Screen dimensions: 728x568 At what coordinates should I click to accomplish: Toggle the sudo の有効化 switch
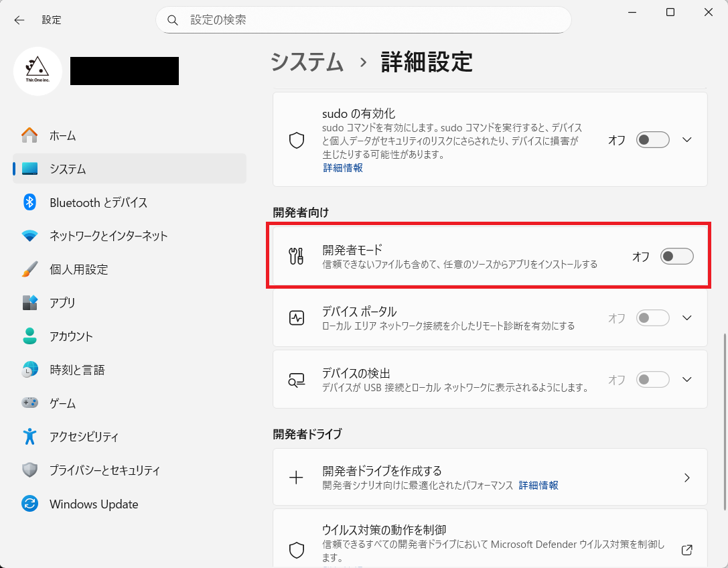(652, 140)
